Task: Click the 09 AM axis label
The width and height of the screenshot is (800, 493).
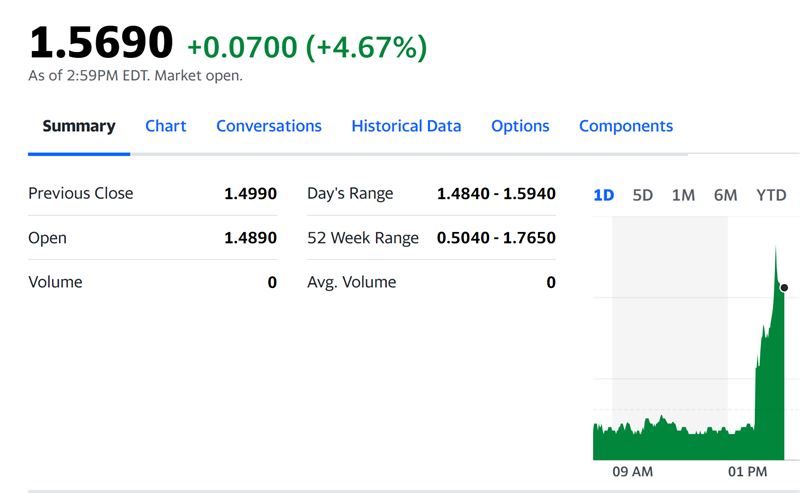Action: pyautogui.click(x=633, y=472)
